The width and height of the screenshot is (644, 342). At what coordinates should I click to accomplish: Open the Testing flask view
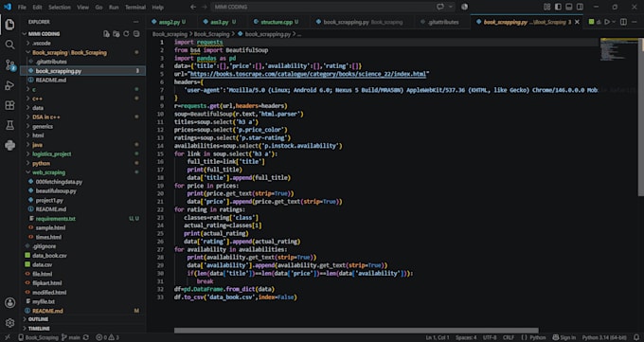9,125
